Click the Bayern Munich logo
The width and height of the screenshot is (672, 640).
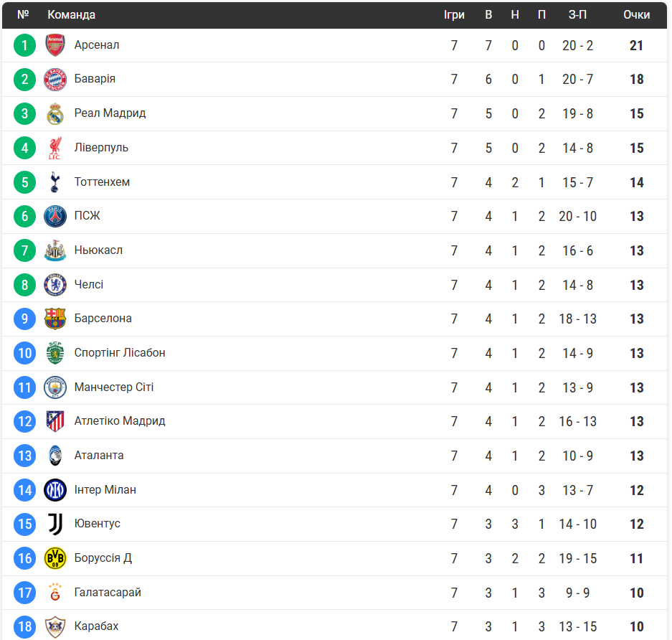click(x=55, y=80)
